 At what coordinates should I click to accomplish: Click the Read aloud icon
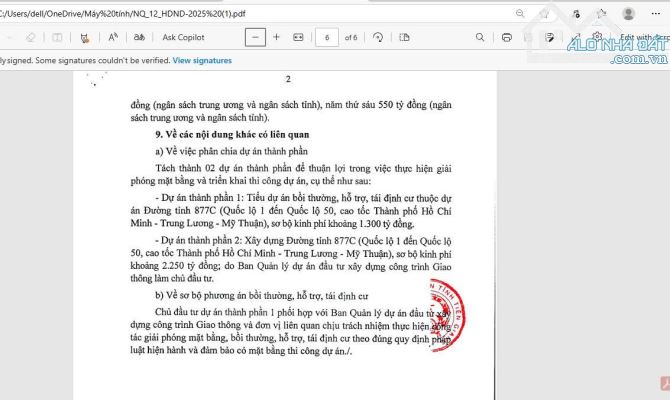pos(113,37)
